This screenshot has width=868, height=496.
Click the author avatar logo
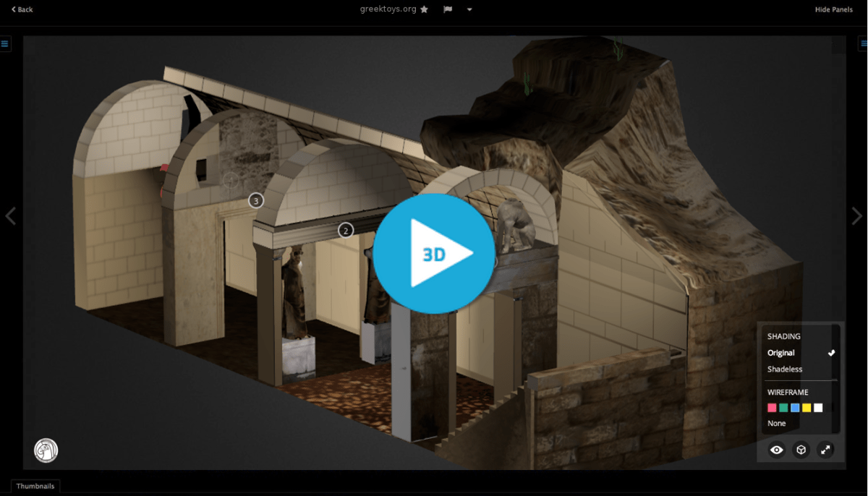click(46, 450)
